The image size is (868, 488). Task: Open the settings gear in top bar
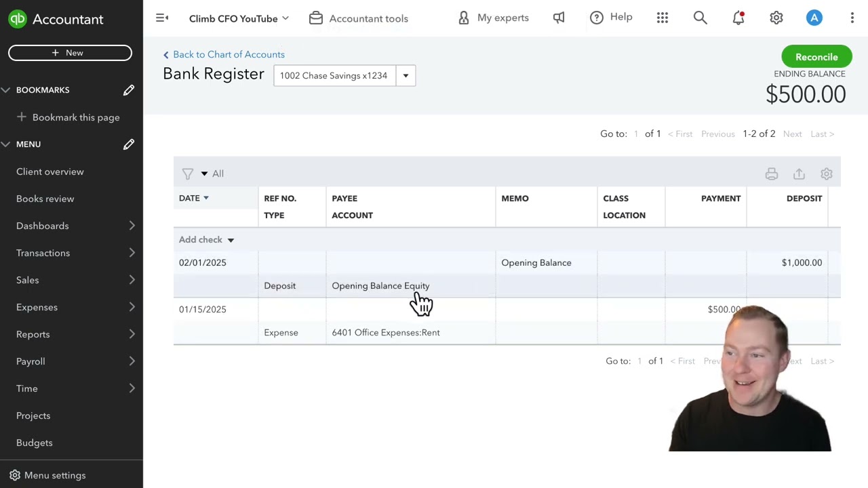(x=776, y=18)
